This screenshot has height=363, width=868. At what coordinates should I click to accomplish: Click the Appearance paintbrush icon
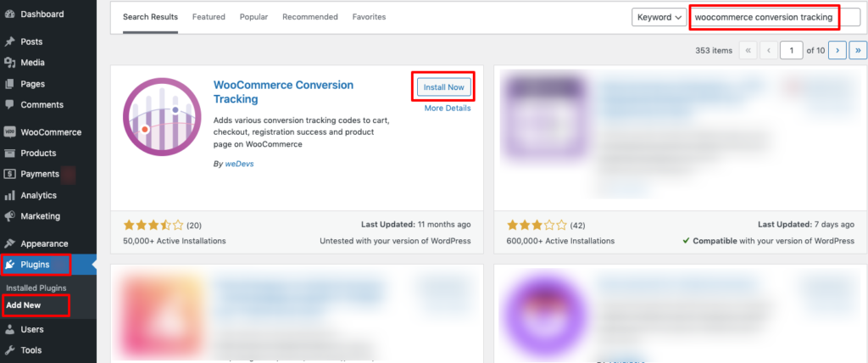9,243
